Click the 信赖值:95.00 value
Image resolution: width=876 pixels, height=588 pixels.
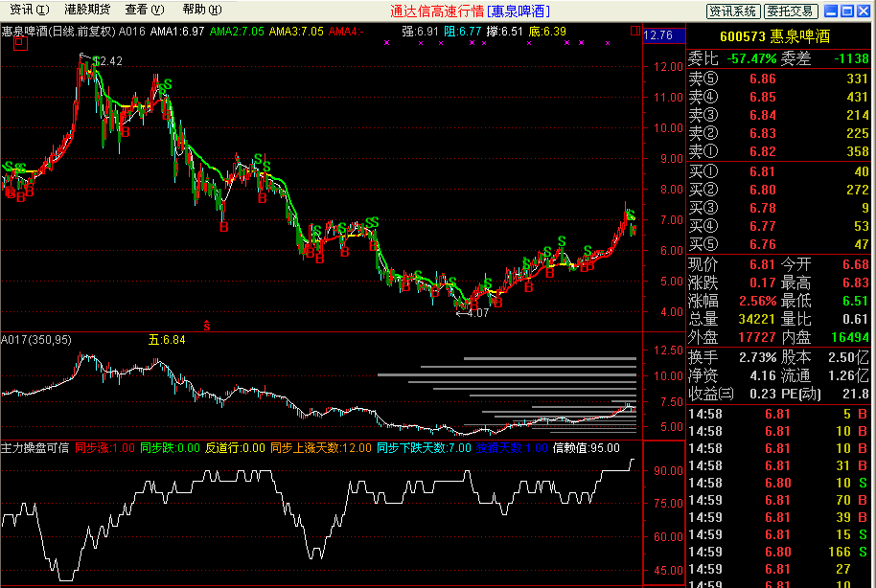(586, 448)
